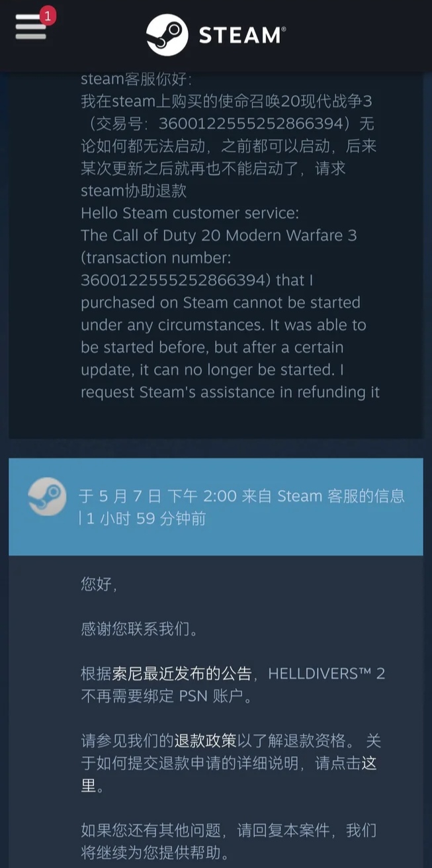Open the hamburger navigation menu
Screen dimensions: 432x868
point(30,26)
